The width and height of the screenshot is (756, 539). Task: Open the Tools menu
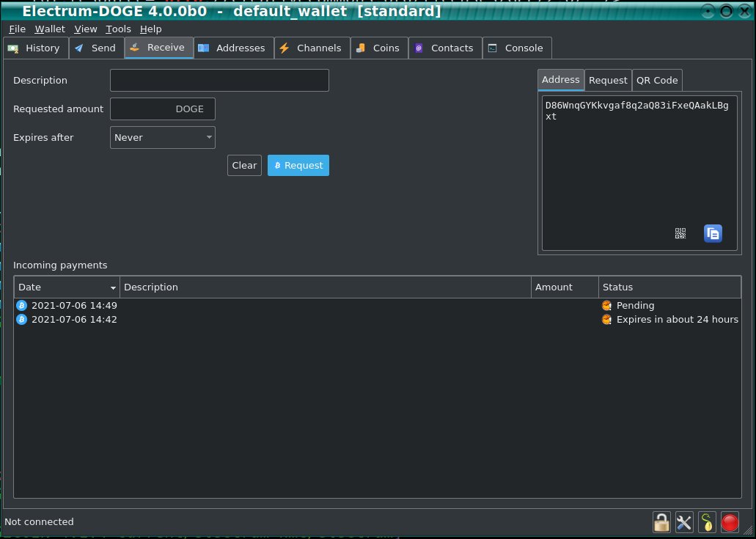click(118, 29)
